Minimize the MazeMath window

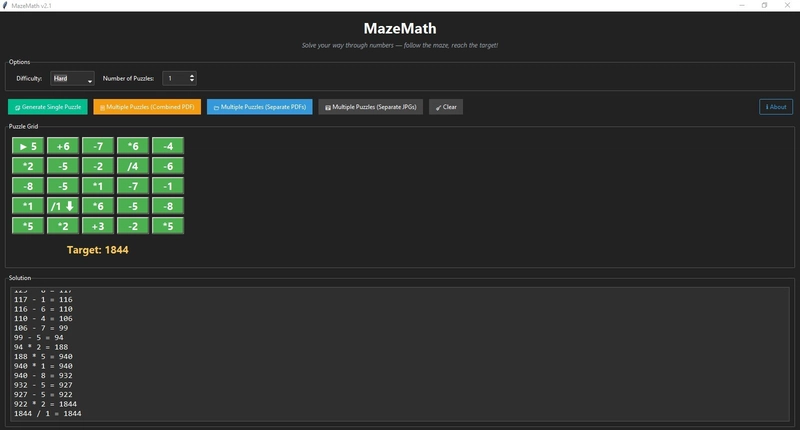(742, 6)
